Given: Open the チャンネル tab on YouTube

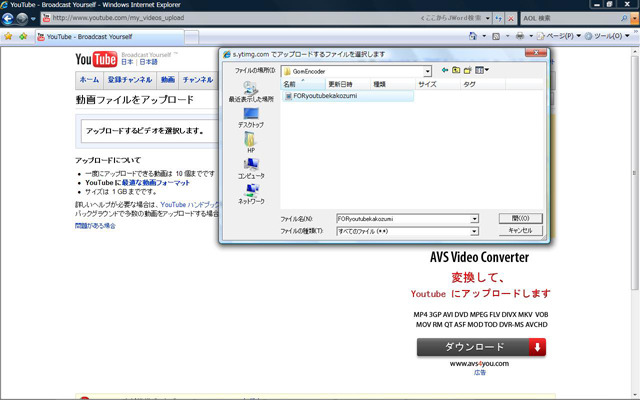Looking at the screenshot, I should (x=198, y=80).
